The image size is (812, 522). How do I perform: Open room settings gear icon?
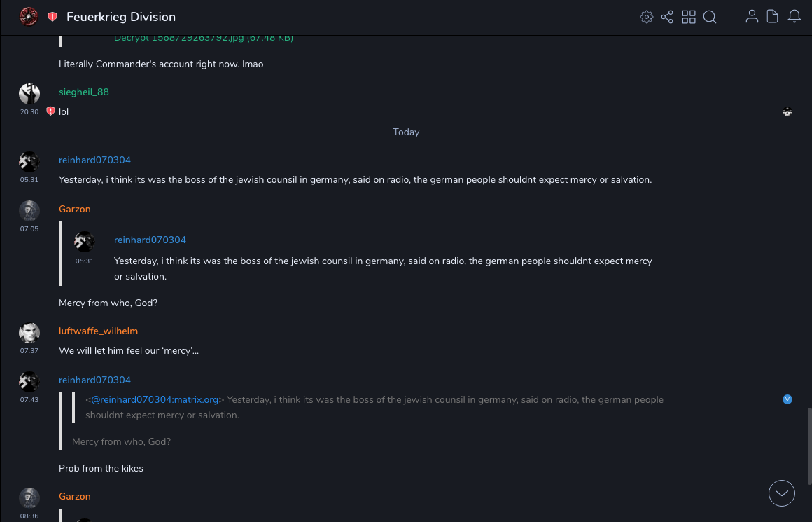click(x=647, y=17)
